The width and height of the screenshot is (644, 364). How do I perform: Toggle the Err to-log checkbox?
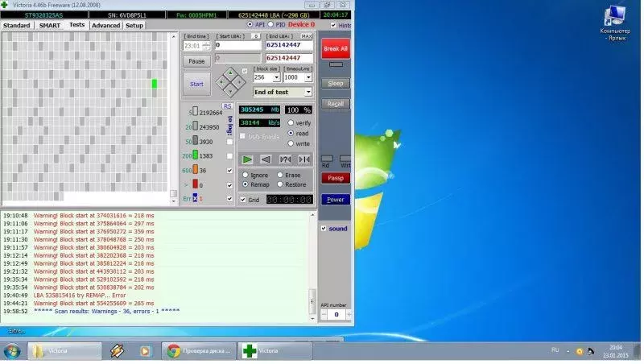tap(229, 198)
